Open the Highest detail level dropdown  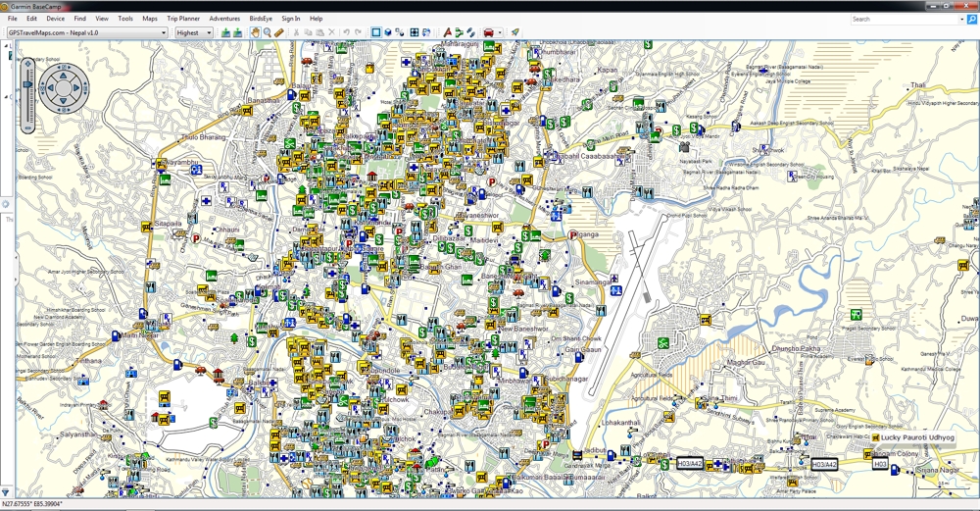point(193,32)
